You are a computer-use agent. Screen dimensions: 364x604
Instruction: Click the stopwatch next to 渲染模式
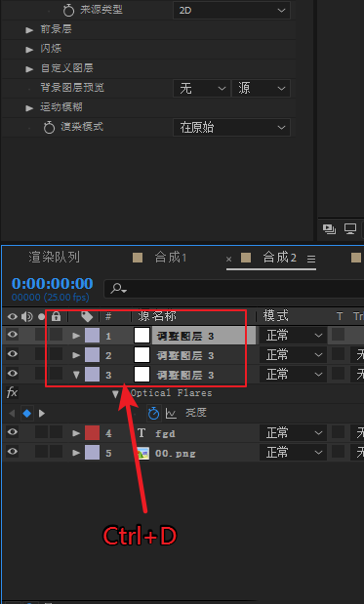[x=49, y=127]
